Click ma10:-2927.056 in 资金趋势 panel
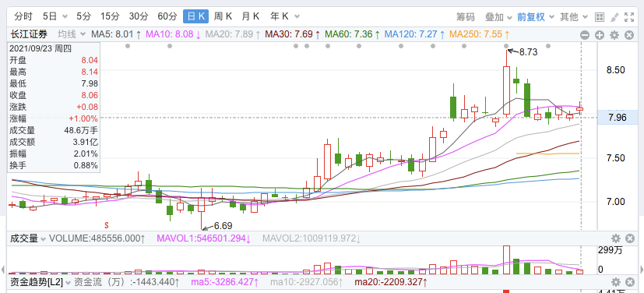644x293 pixels. 307,282
